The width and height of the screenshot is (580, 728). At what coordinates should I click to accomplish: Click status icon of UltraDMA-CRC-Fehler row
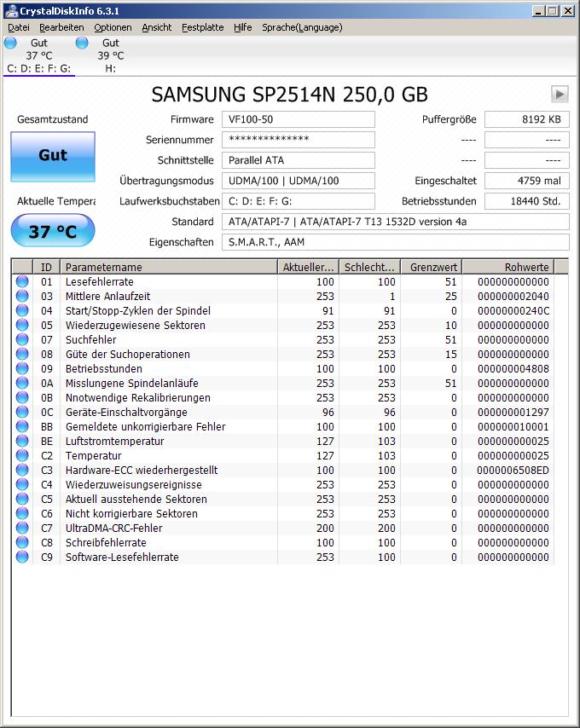pyautogui.click(x=22, y=528)
